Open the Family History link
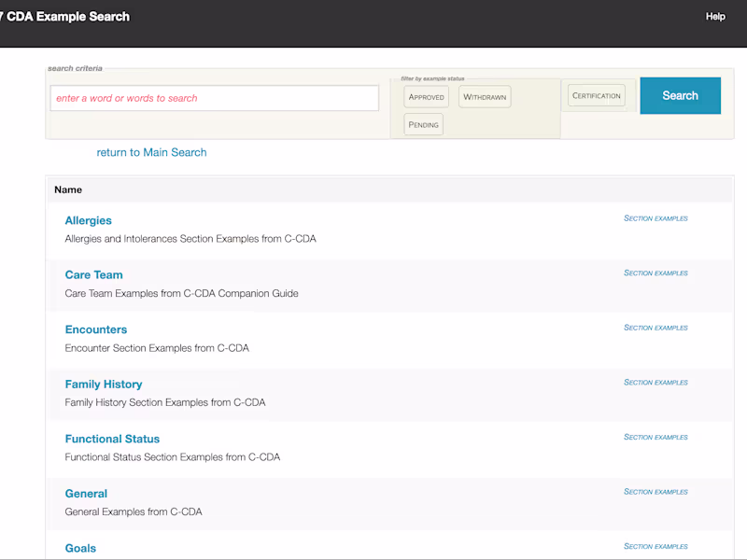The width and height of the screenshot is (747, 560). [104, 384]
